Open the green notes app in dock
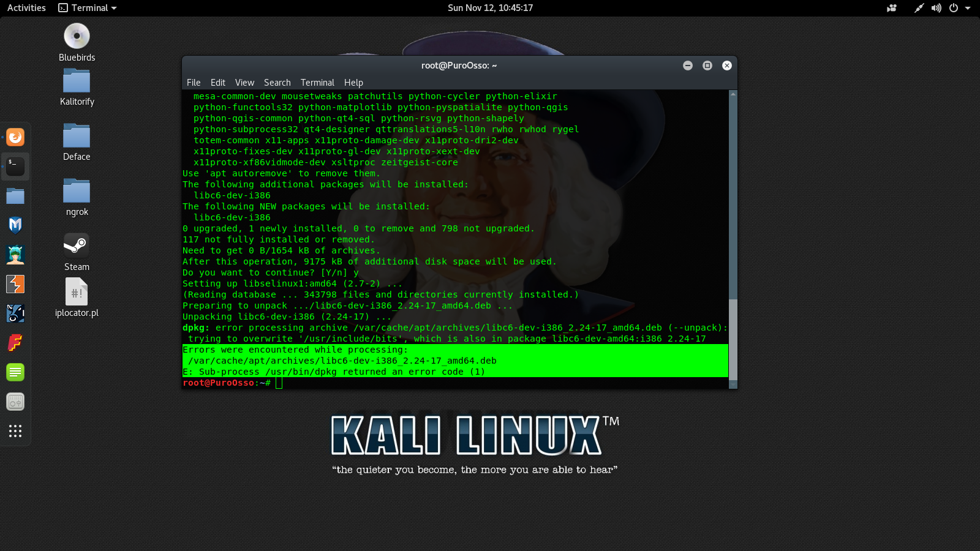980x551 pixels. tap(15, 372)
